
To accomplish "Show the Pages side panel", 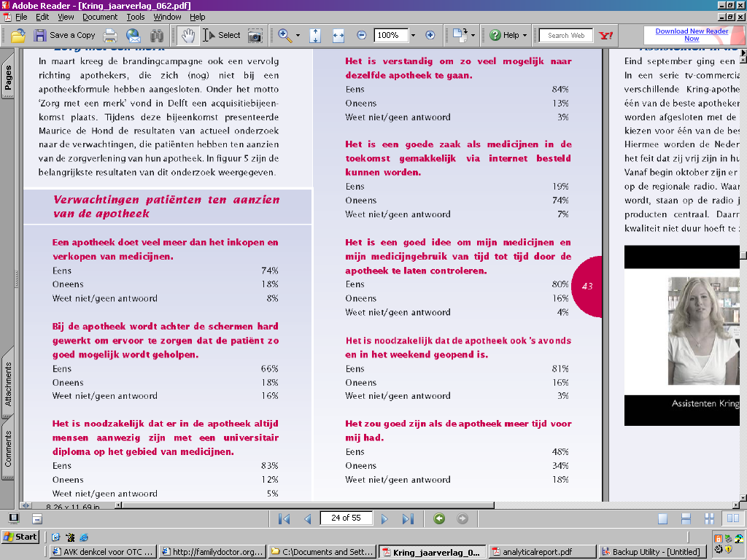I will [x=7, y=76].
